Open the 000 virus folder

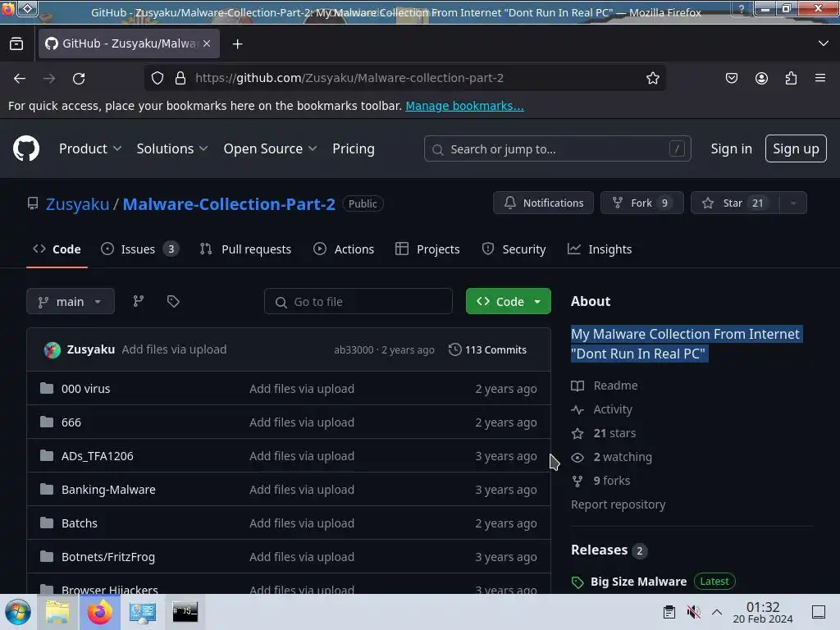click(x=85, y=389)
